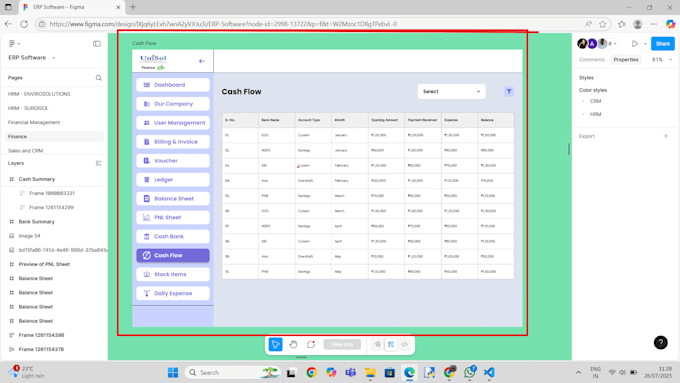Expand the HRM color style group
The width and height of the screenshot is (680, 383).
tap(583, 114)
